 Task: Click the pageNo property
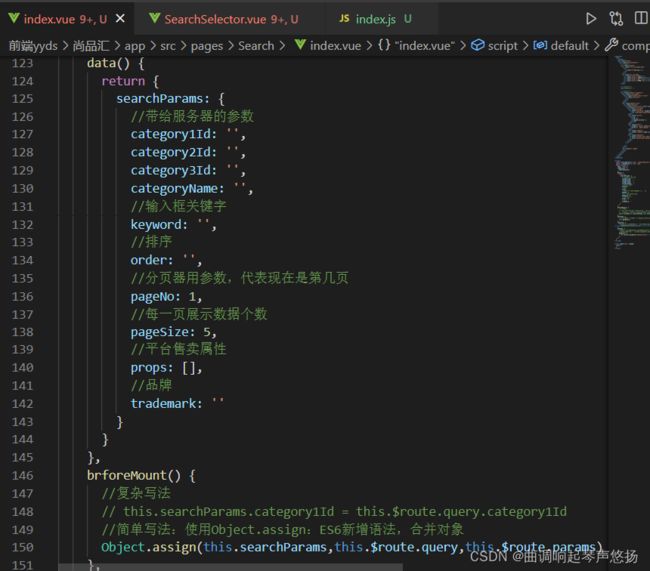(x=152, y=296)
